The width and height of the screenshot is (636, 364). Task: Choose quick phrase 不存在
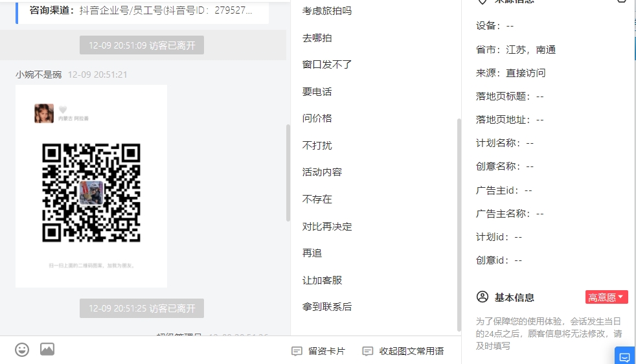[x=317, y=199]
